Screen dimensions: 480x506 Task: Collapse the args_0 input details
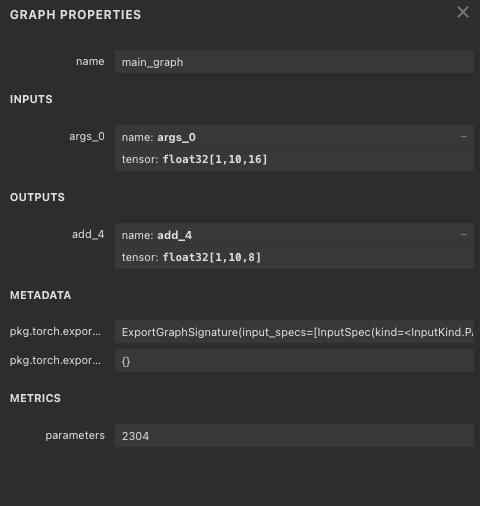[x=463, y=136]
